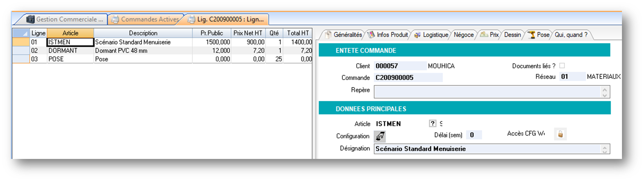Select the row header of line 02
The image size is (644, 181).
[x=21, y=51]
